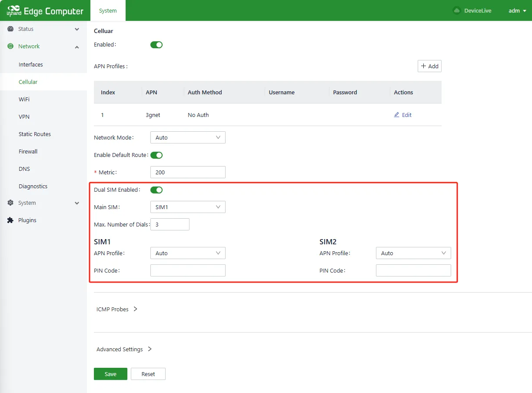Image resolution: width=532 pixels, height=393 pixels.
Task: Click the Edit link for 3gnet profile
Action: (x=403, y=115)
